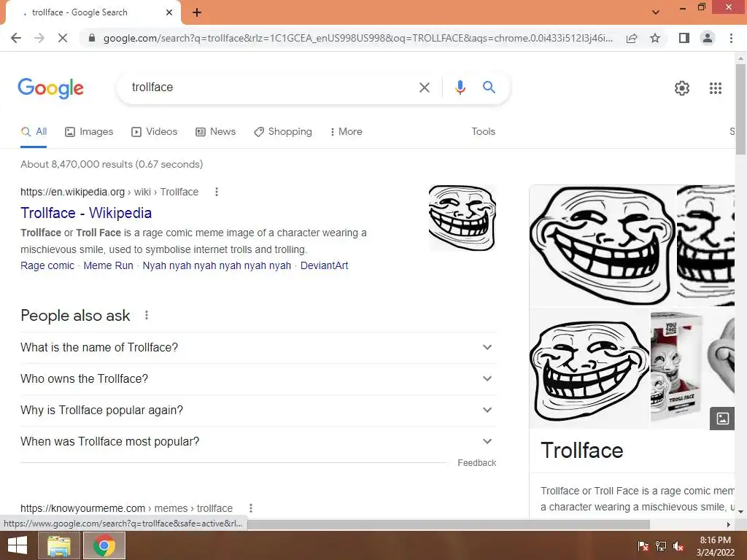Click the scrollbar up arrow
747x560 pixels.
tap(740, 58)
